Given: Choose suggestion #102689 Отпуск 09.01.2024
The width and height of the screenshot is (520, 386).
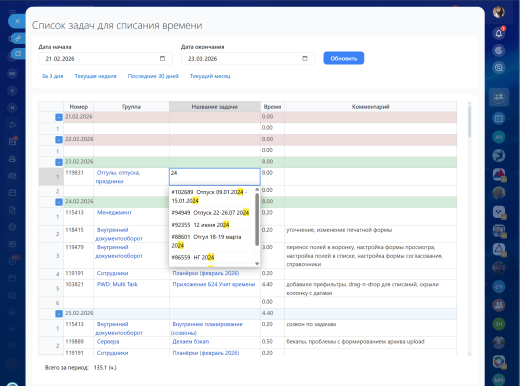Looking at the screenshot, I should click(212, 196).
